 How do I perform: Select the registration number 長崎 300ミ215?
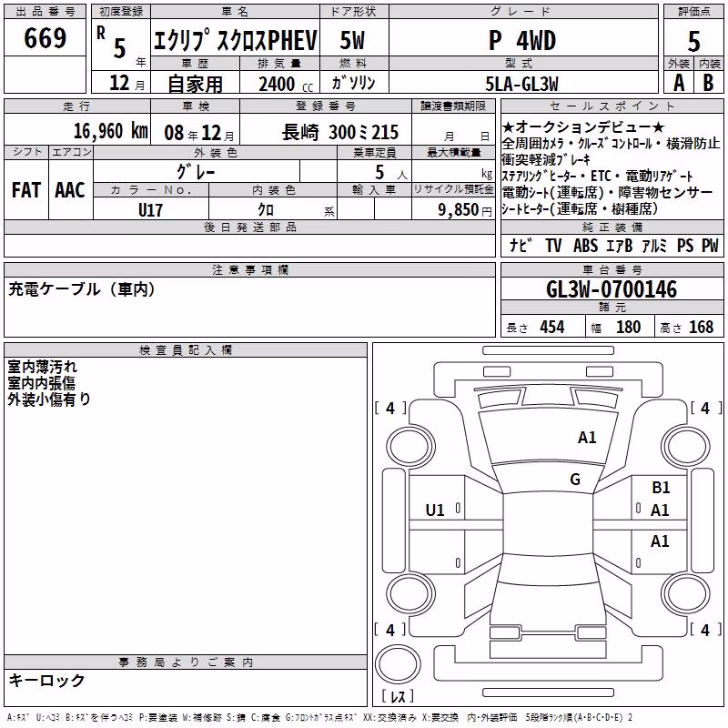coord(340,132)
